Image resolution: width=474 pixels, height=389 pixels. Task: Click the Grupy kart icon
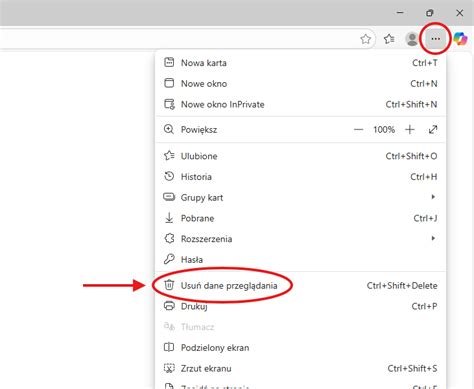169,197
